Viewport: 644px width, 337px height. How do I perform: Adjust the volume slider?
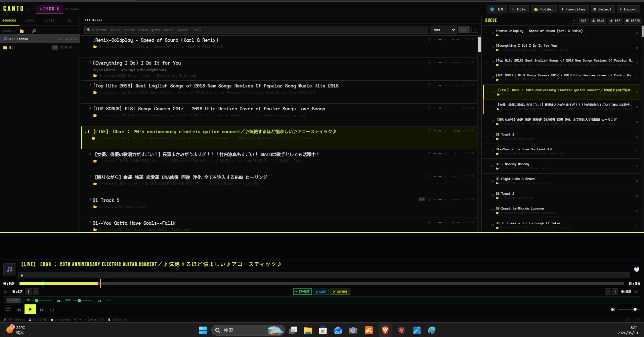629,309
